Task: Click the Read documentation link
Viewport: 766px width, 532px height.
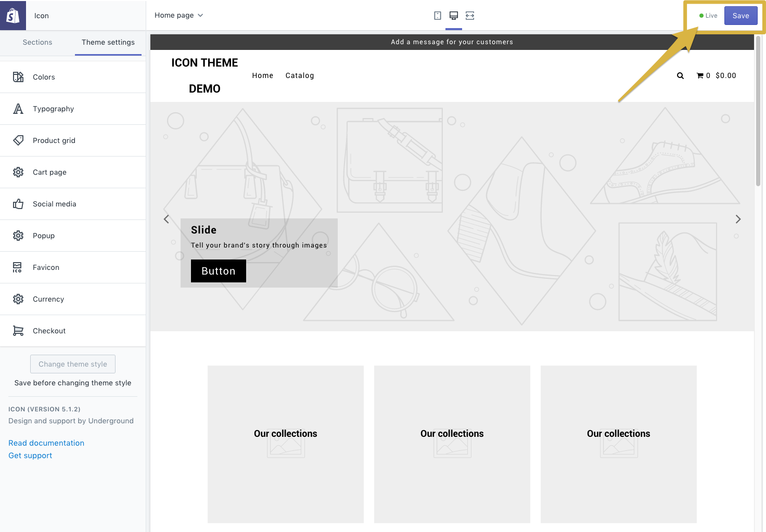Action: [x=46, y=443]
